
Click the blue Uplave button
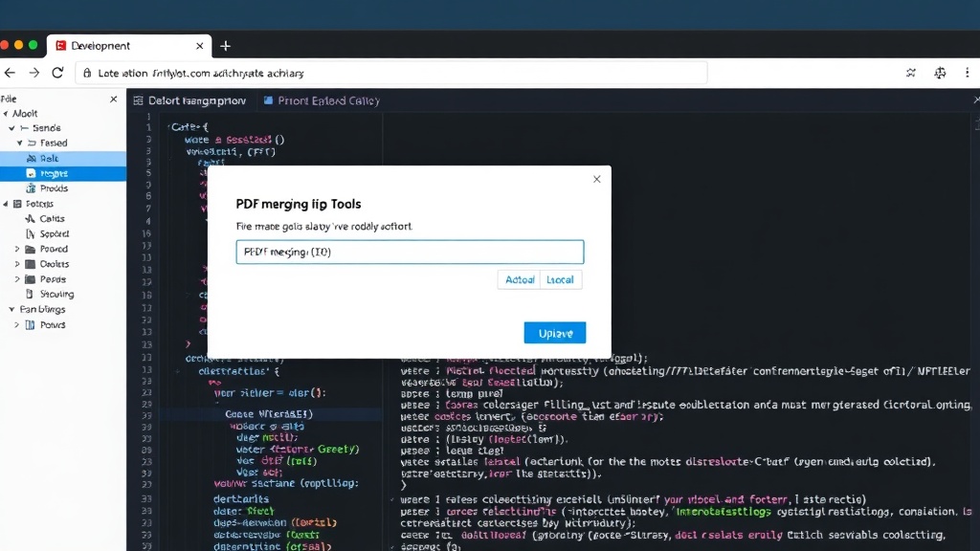point(555,333)
